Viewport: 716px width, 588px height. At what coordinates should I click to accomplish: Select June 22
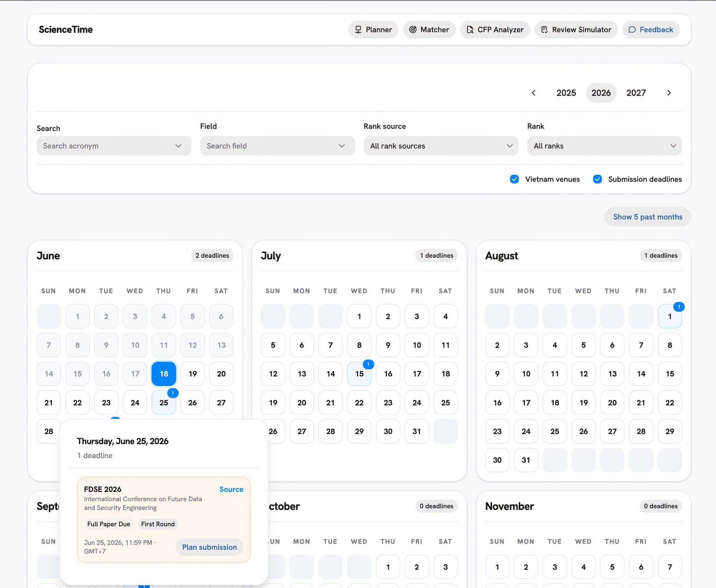(x=77, y=403)
